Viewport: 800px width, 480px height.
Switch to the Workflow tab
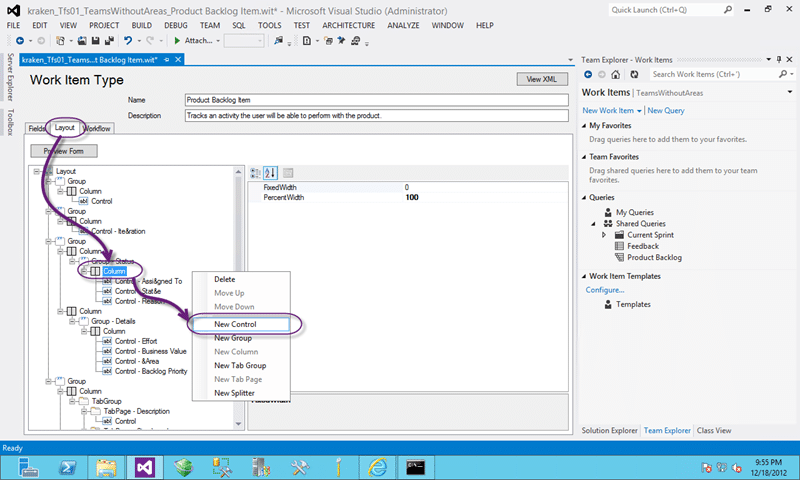[x=97, y=129]
